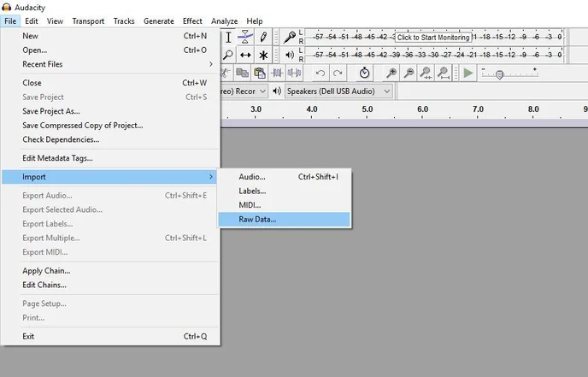
Task: Open the File menu
Action: [x=10, y=21]
